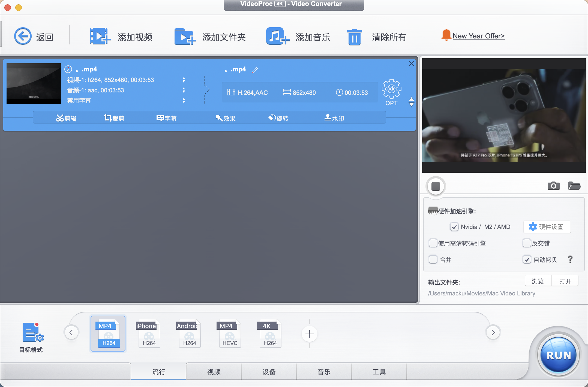Click the 硬件设置 hardware settings button
Image resolution: width=588 pixels, height=387 pixels.
547,227
